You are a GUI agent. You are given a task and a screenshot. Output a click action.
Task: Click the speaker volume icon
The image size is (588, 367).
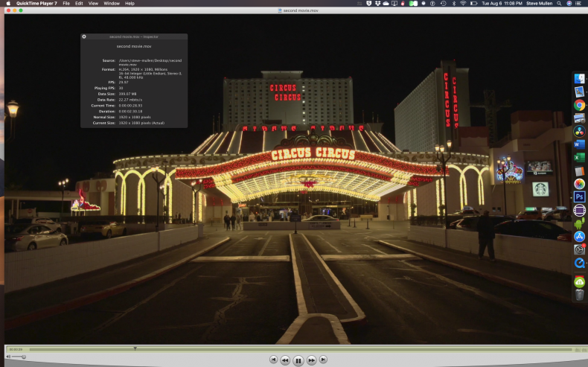pos(8,357)
